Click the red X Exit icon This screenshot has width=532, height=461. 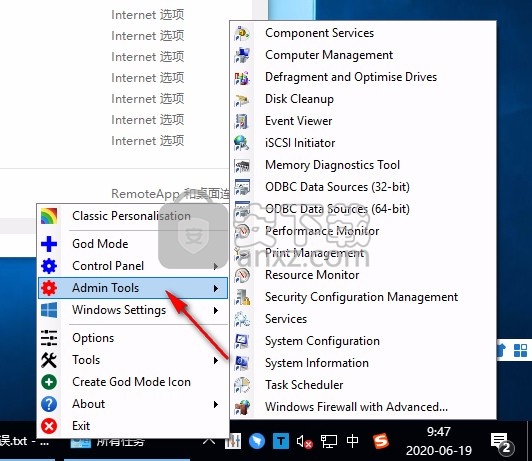(x=49, y=426)
